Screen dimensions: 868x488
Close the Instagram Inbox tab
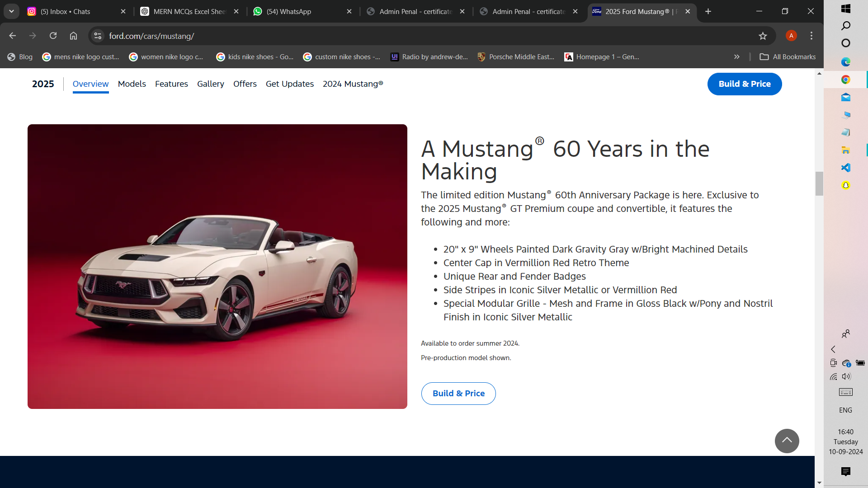point(123,11)
